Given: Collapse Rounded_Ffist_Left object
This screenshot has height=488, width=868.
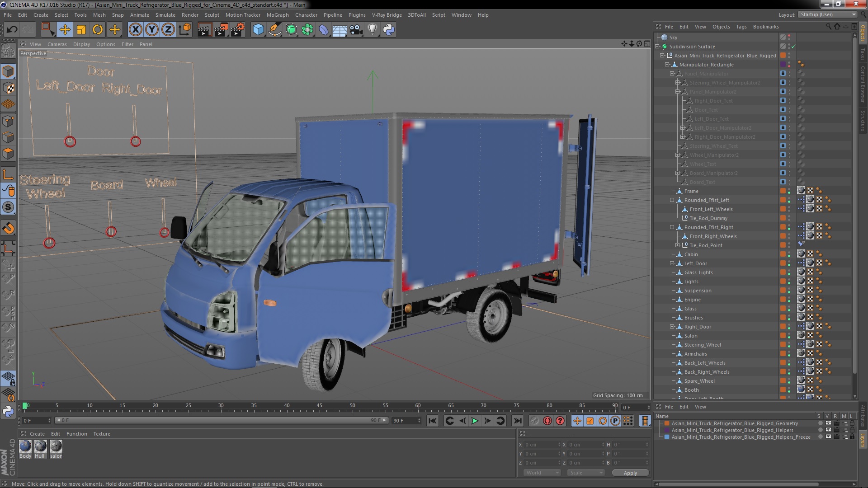Looking at the screenshot, I should pyautogui.click(x=672, y=200).
